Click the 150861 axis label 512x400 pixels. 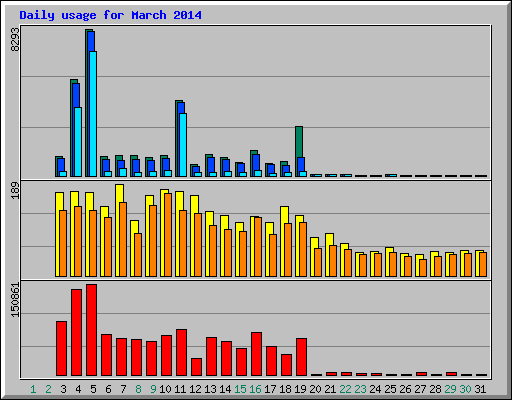15,300
